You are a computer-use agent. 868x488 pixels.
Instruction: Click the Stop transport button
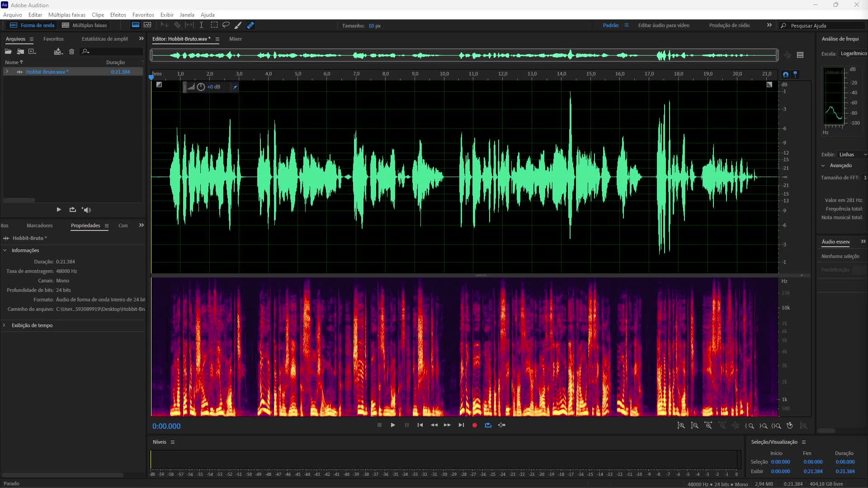tap(379, 425)
